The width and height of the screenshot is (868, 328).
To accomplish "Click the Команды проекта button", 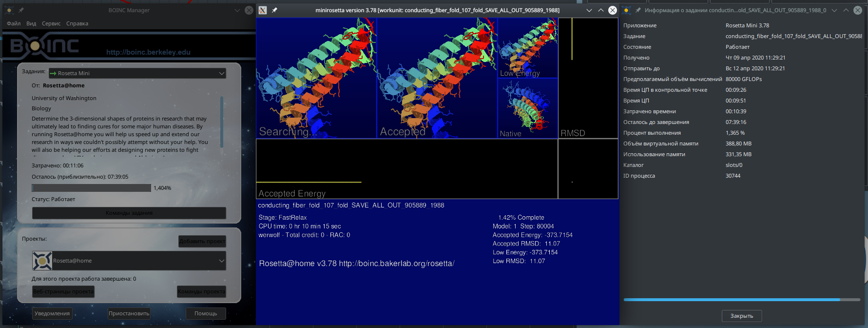I will click(202, 291).
